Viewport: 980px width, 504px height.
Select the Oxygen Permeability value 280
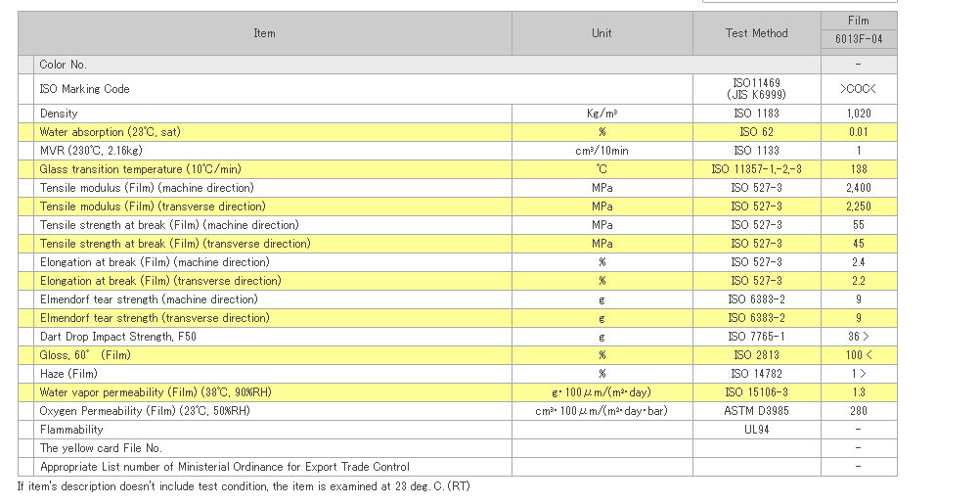[859, 411]
